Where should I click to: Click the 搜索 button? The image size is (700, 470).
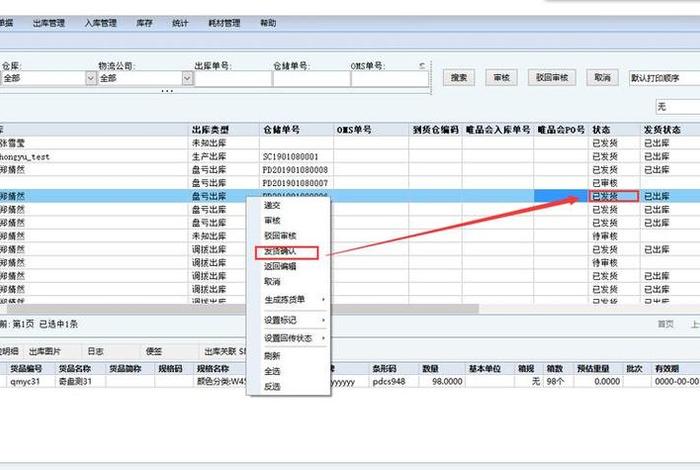460,77
